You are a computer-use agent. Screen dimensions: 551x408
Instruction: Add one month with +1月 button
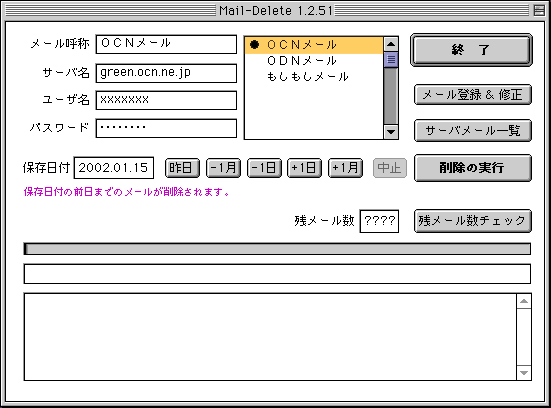click(345, 168)
